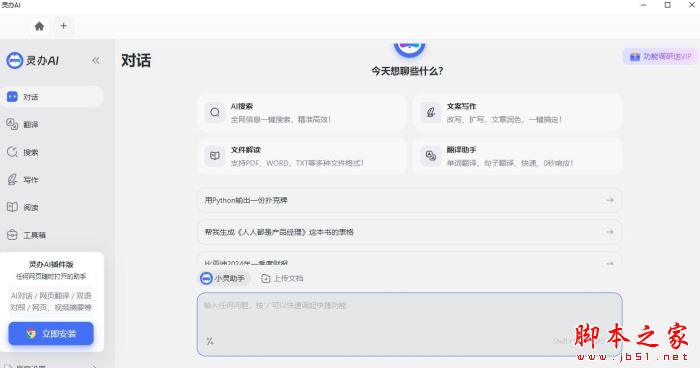Click the 文件解读 book icon

(215, 156)
